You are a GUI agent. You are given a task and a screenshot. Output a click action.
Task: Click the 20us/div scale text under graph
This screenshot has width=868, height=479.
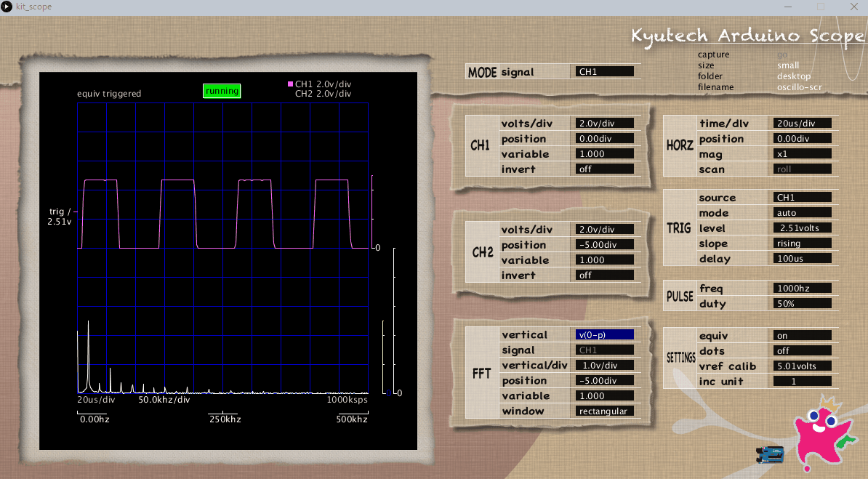(x=96, y=400)
